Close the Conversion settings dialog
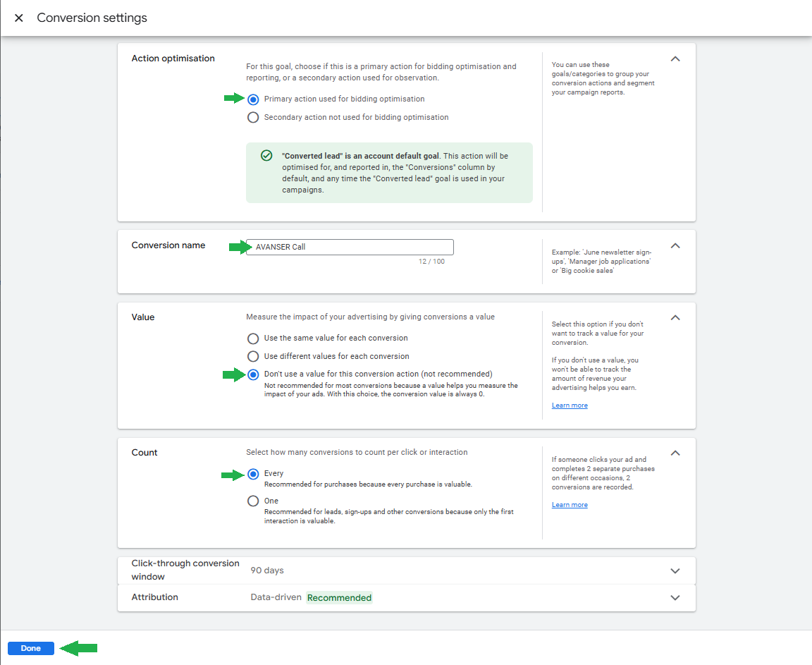Viewport: 812px width, 665px height. [x=18, y=18]
